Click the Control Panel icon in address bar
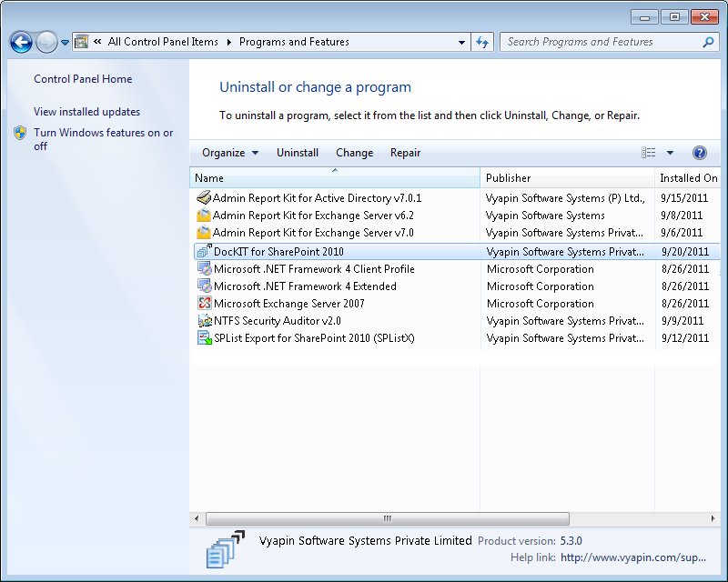 [82, 42]
